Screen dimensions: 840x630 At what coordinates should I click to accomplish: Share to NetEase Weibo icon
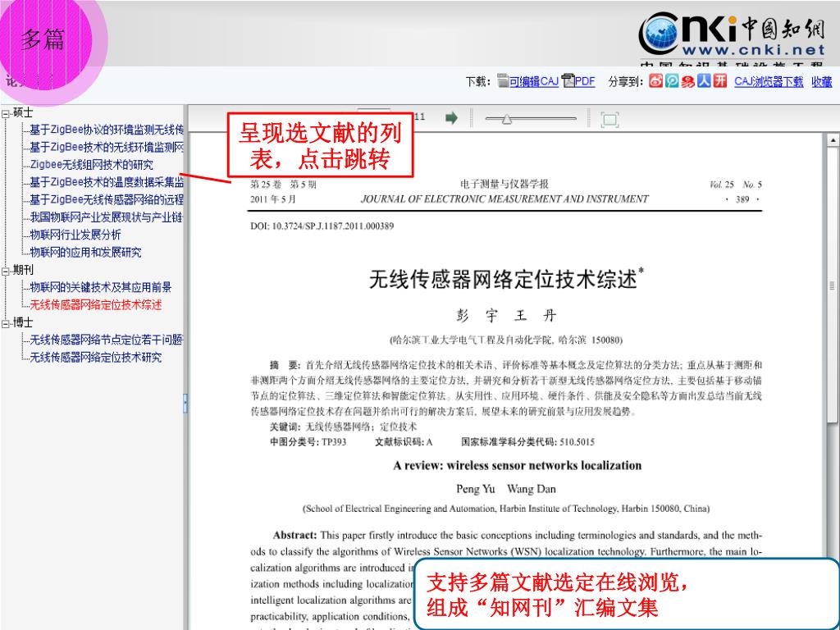688,81
